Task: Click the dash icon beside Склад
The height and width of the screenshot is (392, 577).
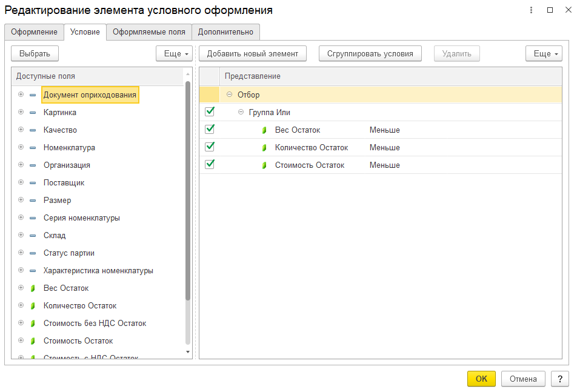Action: 33,235
